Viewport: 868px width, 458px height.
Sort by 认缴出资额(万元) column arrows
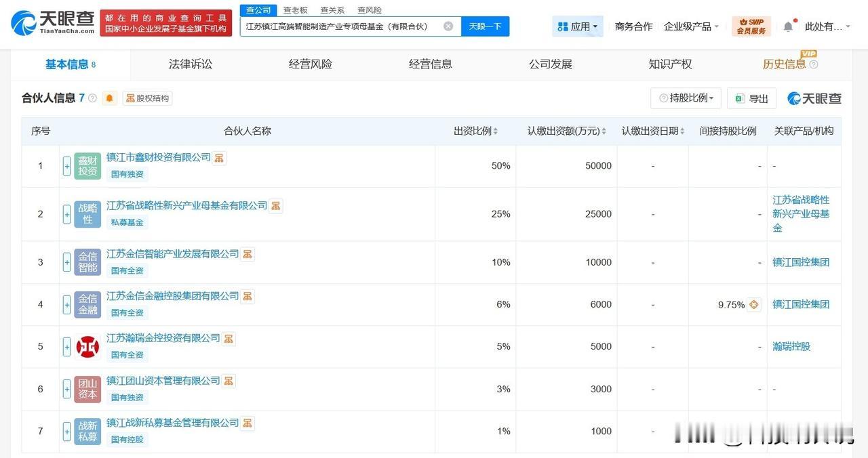[604, 131]
